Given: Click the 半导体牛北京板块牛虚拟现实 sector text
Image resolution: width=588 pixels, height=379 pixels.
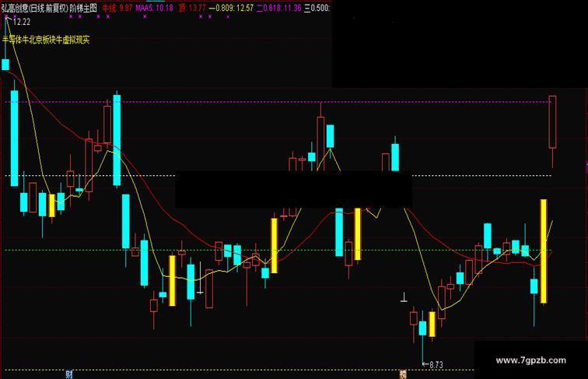Looking at the screenshot, I should [46, 40].
